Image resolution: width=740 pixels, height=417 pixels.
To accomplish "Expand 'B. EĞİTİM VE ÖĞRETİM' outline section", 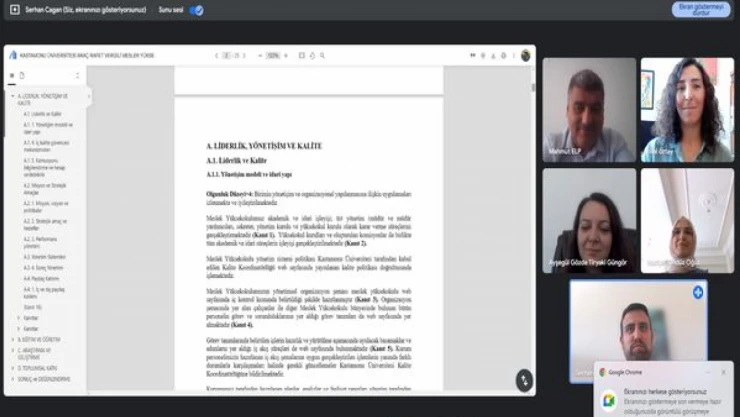I will tap(11, 340).
